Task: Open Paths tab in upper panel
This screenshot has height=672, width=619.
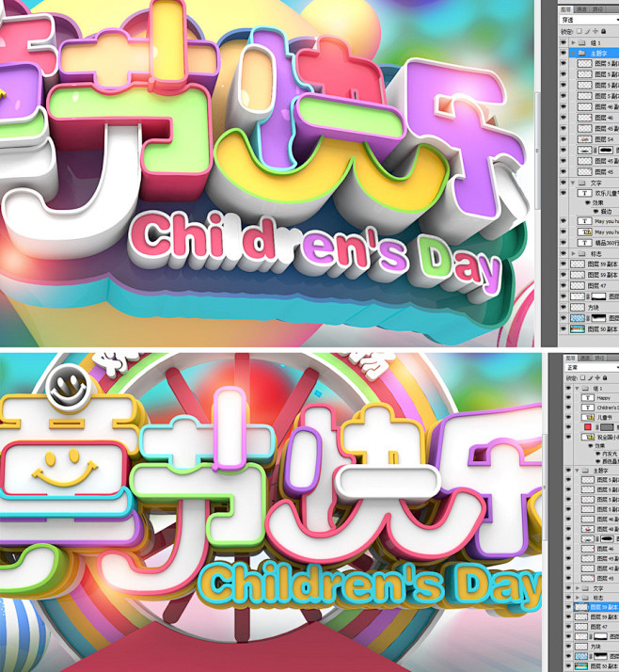Action: (x=597, y=9)
